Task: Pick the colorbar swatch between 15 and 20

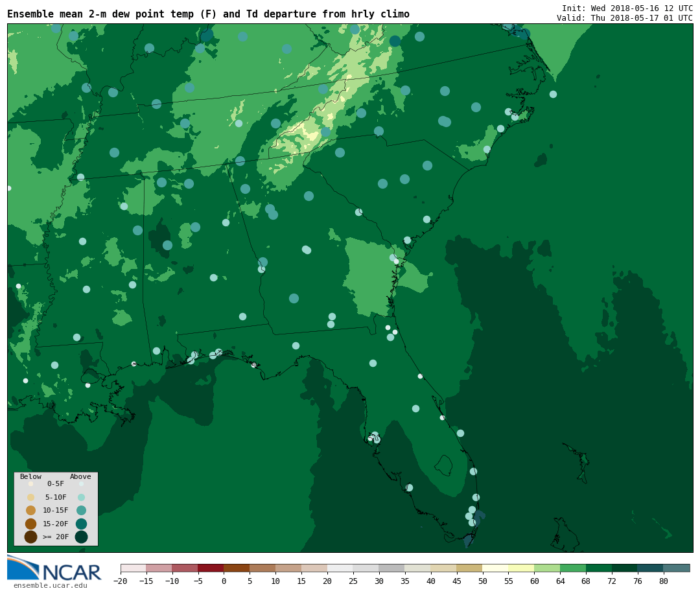Action: coord(314,568)
